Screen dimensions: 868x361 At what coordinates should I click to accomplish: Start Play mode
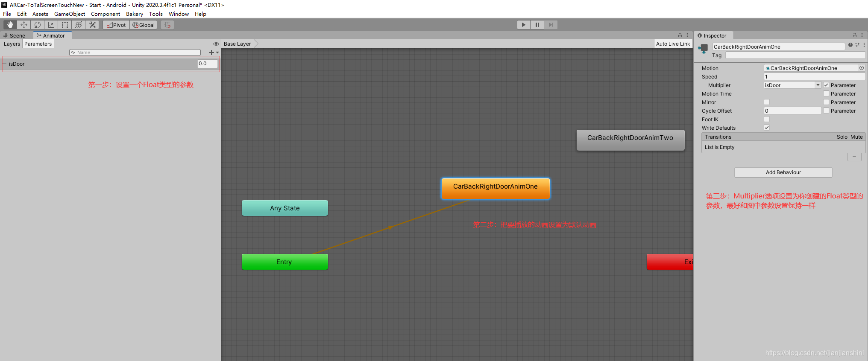523,25
